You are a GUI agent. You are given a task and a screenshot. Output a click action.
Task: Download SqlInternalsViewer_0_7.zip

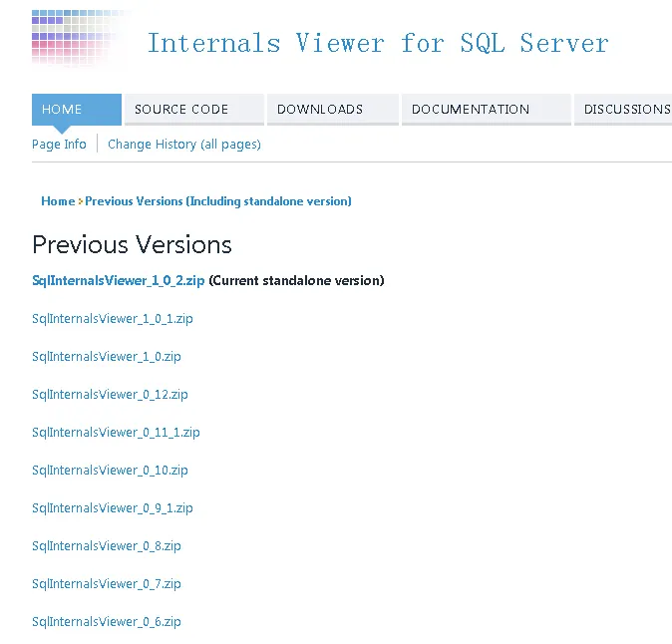(x=107, y=583)
